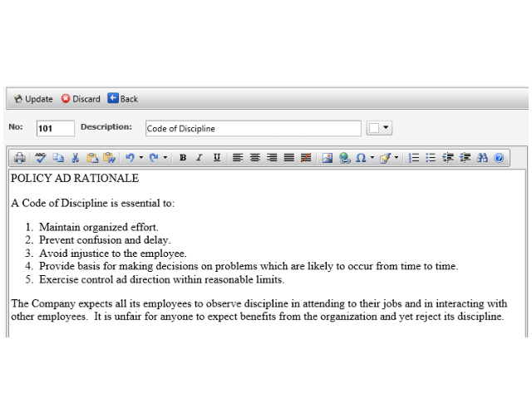Click the Paste clipboard icon

[92, 158]
